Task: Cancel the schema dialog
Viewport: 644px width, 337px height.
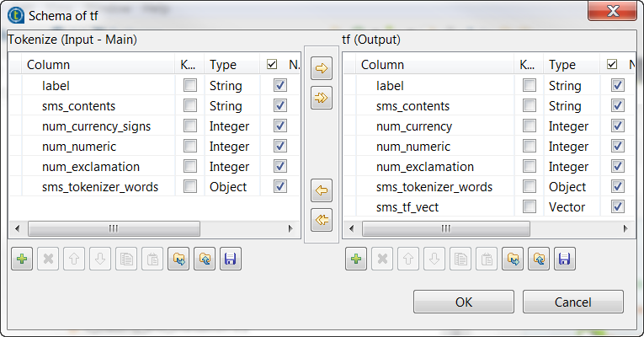Action: click(x=572, y=302)
